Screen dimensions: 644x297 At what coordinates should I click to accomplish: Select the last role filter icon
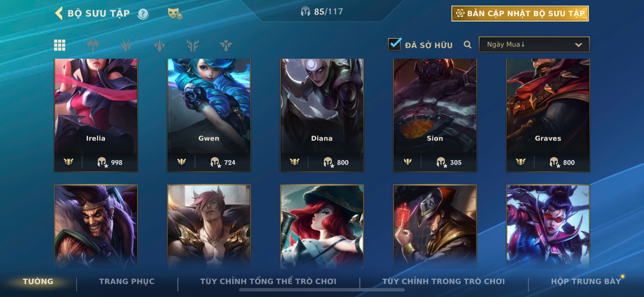[226, 45]
